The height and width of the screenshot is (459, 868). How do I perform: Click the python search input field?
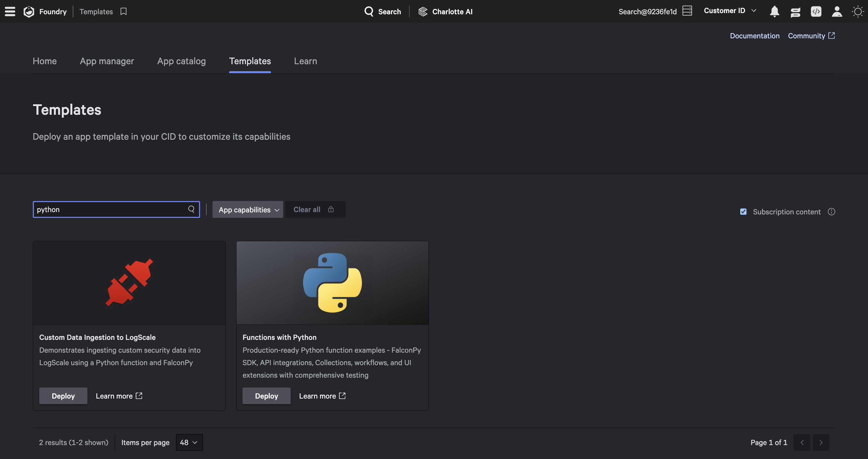coord(109,210)
